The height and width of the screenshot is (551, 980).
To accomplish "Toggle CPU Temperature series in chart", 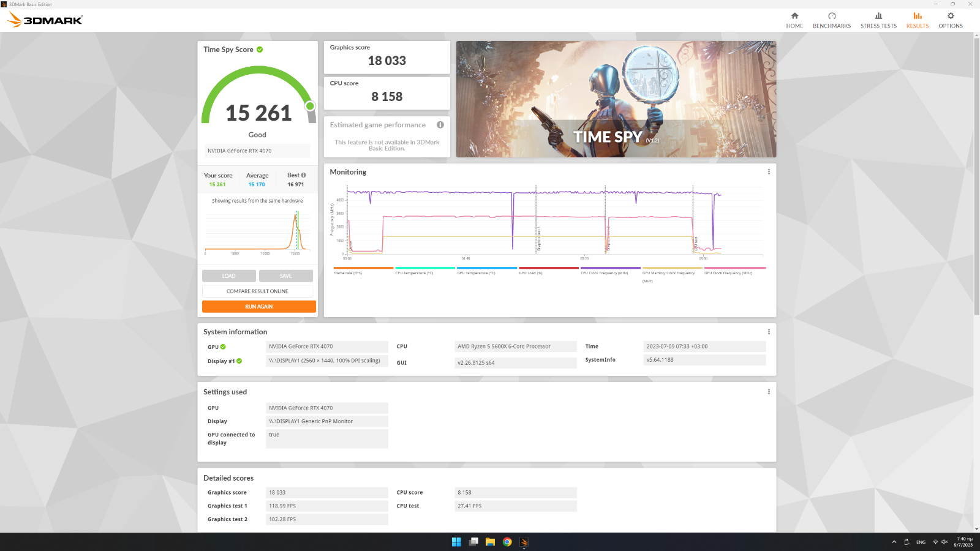I will (x=425, y=271).
